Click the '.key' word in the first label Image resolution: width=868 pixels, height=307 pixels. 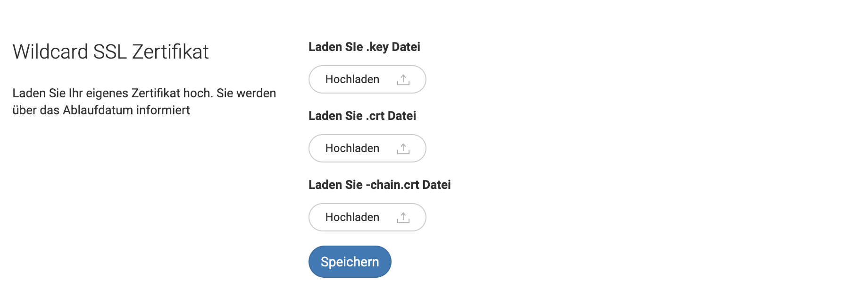click(x=377, y=47)
